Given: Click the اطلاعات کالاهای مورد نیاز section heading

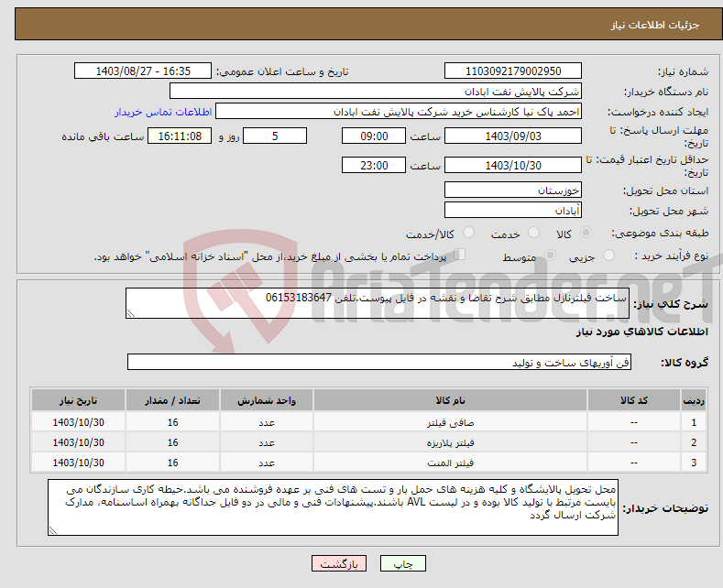Looking at the screenshot, I should tap(641, 332).
